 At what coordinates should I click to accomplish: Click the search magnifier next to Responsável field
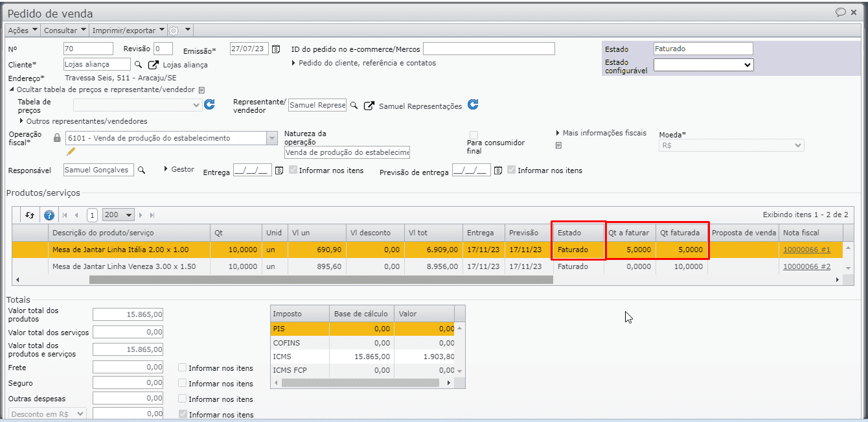[x=141, y=170]
